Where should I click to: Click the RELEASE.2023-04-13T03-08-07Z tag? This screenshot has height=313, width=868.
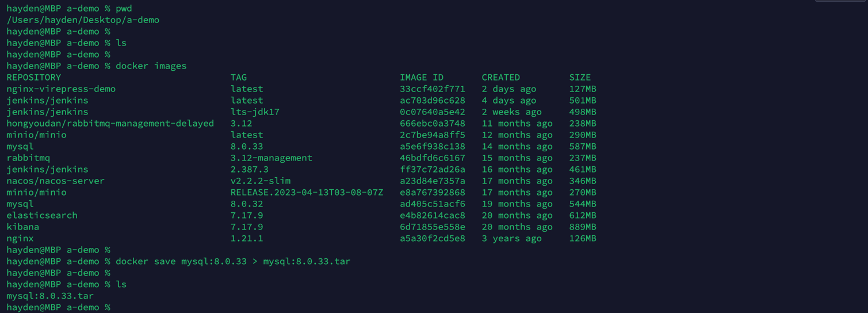[307, 192]
